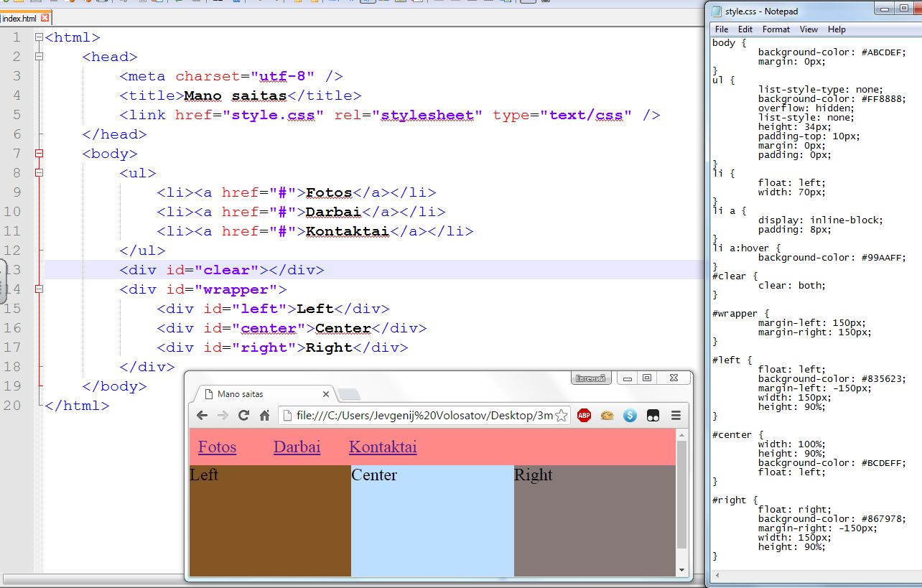922x588 pixels.
Task: Select the Mano saitas tab
Action: 262,394
